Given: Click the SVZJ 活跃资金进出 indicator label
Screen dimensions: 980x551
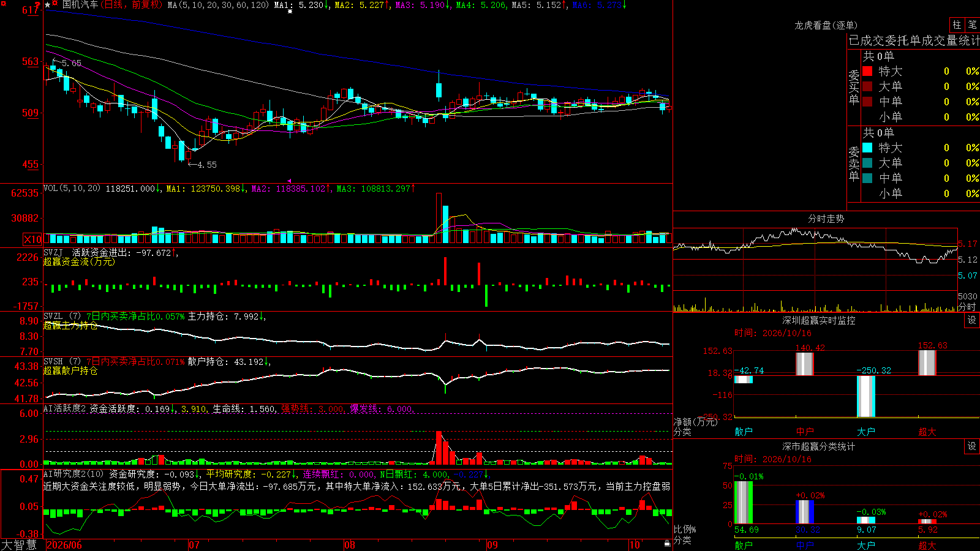Looking at the screenshot, I should coord(87,252).
